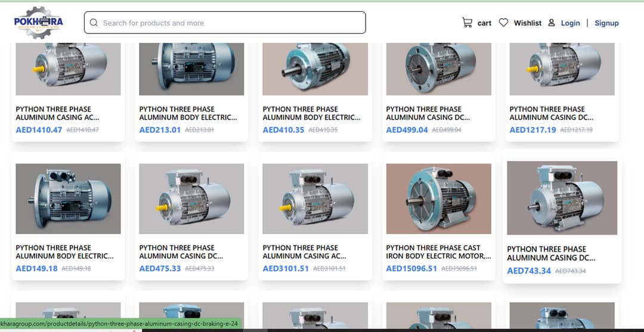Select the highlighted product image priced AED743.34
The width and height of the screenshot is (644, 332).
point(562,198)
